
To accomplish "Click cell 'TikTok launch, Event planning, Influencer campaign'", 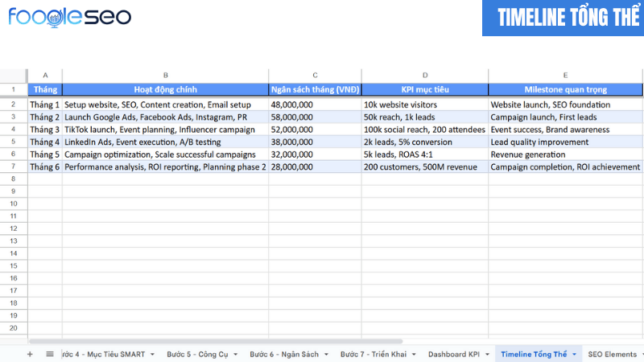I will (x=166, y=130).
